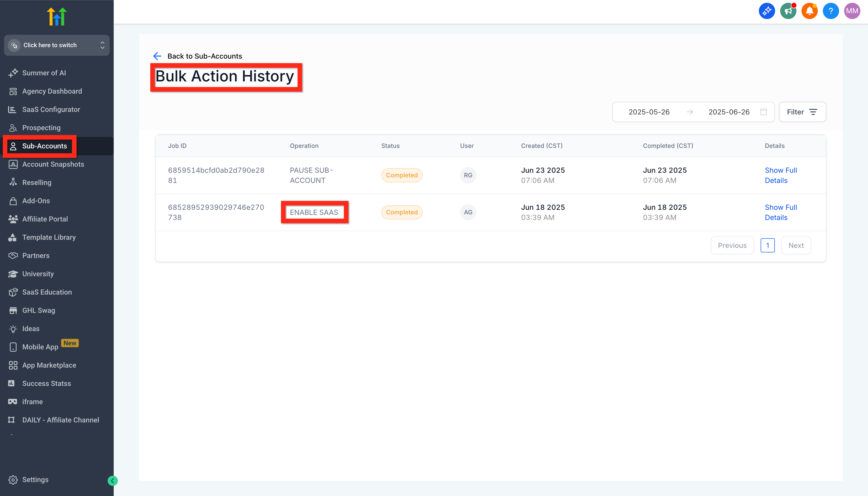Select page 1 in pagination

[767, 245]
